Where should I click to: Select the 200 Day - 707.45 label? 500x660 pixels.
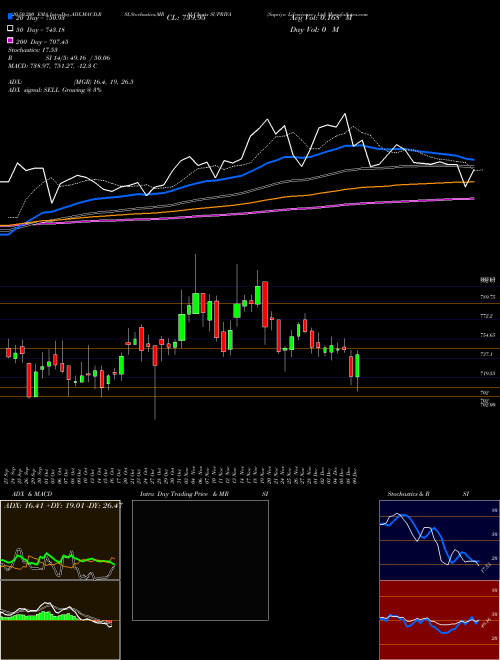click(43, 42)
